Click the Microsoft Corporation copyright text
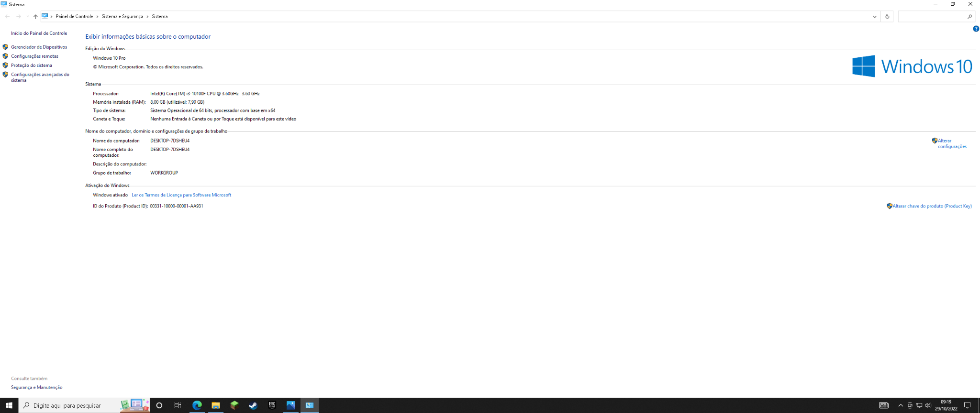This screenshot has width=980, height=413. (x=148, y=67)
